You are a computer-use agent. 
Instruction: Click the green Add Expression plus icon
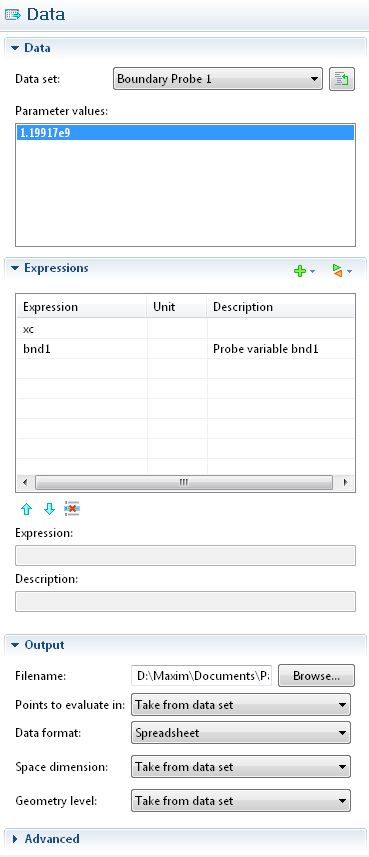tap(300, 271)
